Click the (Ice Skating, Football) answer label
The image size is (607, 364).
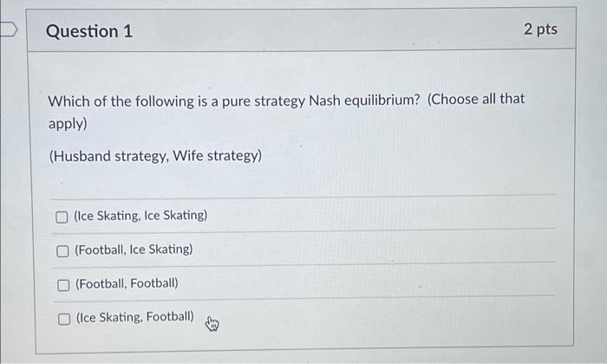pyautogui.click(x=135, y=317)
